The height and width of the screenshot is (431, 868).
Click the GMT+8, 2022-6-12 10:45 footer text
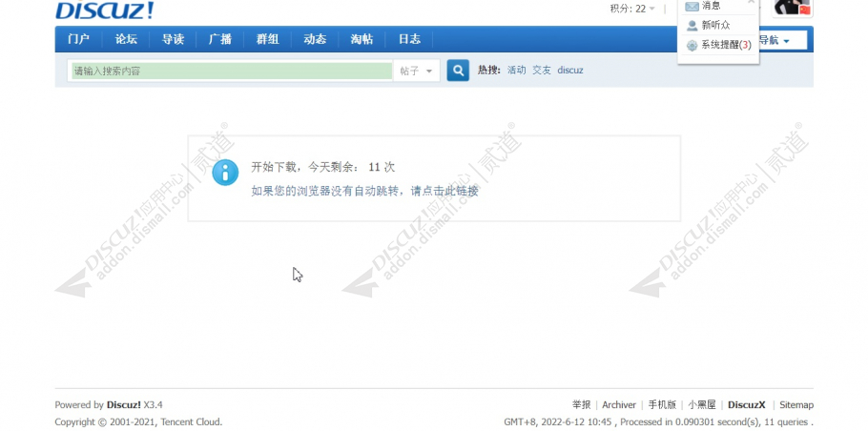tap(557, 422)
